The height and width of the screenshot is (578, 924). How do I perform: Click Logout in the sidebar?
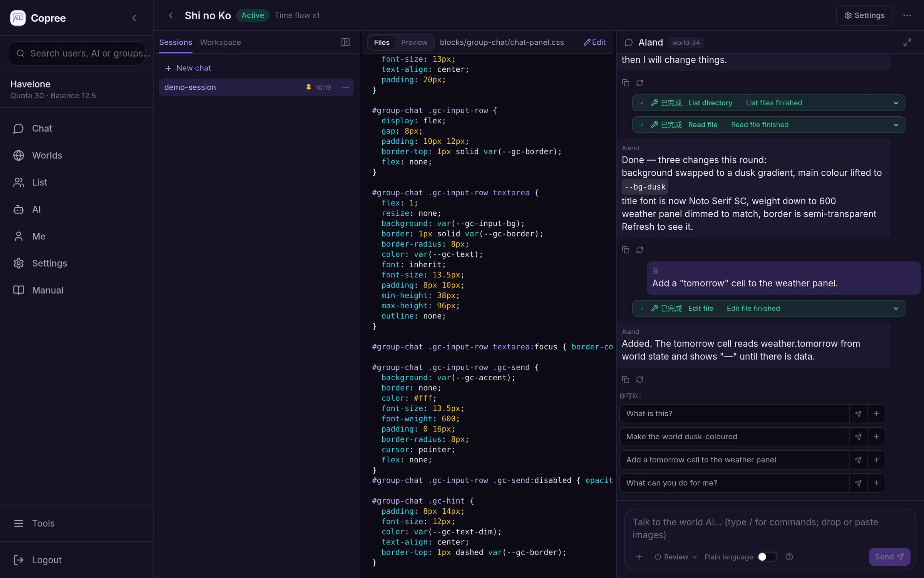tap(77, 560)
